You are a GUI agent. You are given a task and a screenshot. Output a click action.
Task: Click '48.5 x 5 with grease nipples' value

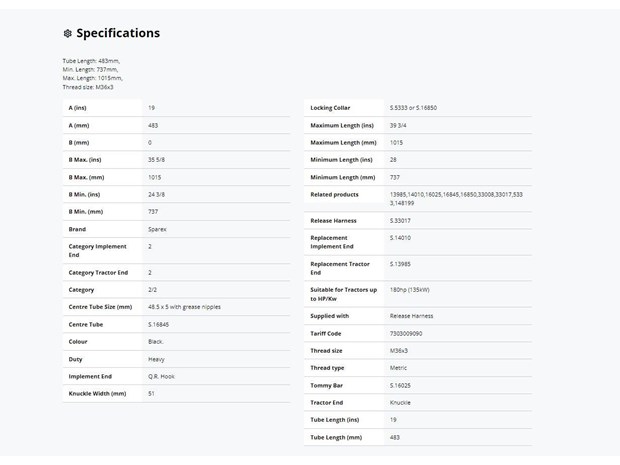click(x=184, y=307)
